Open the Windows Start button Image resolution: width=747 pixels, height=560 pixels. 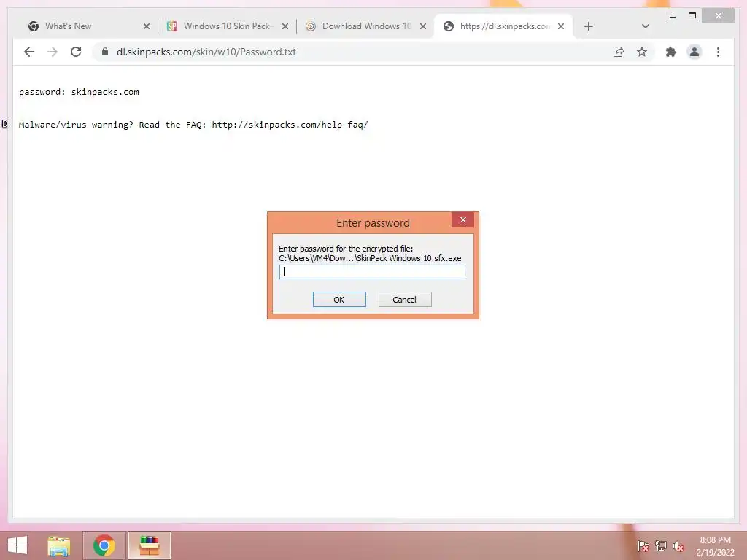[x=18, y=545]
